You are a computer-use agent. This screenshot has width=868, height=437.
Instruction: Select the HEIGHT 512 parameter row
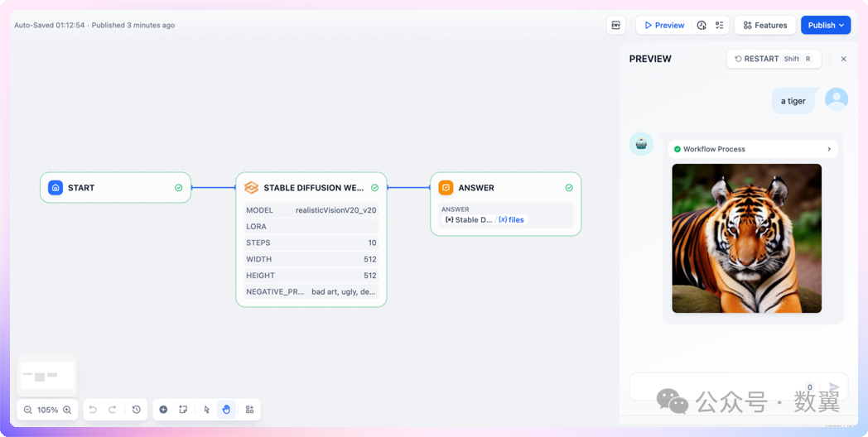(x=311, y=276)
